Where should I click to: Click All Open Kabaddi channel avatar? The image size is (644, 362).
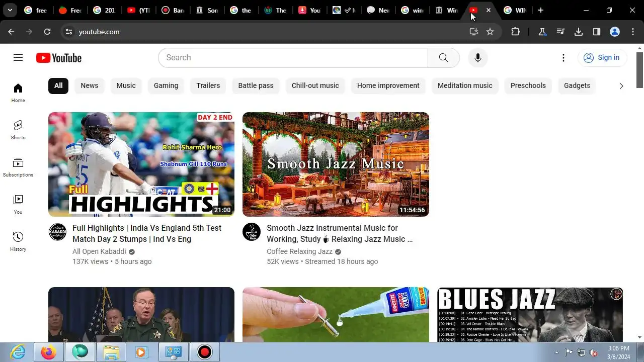coord(57,232)
